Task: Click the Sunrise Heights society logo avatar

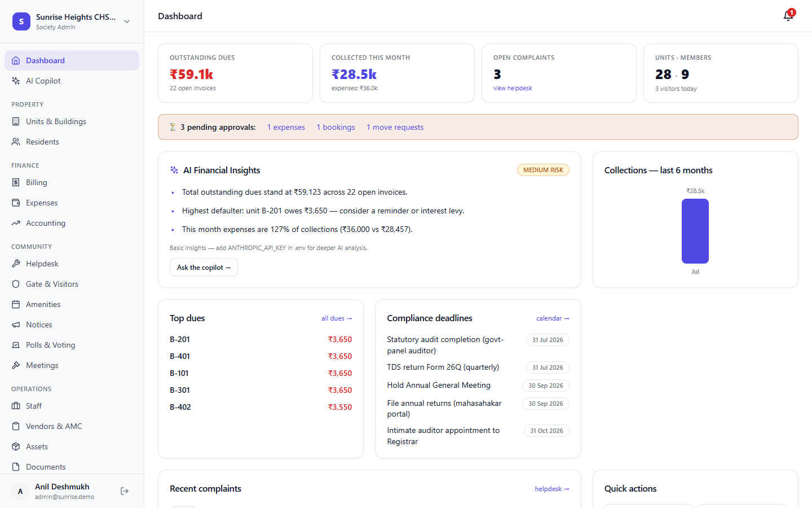Action: 21,21
